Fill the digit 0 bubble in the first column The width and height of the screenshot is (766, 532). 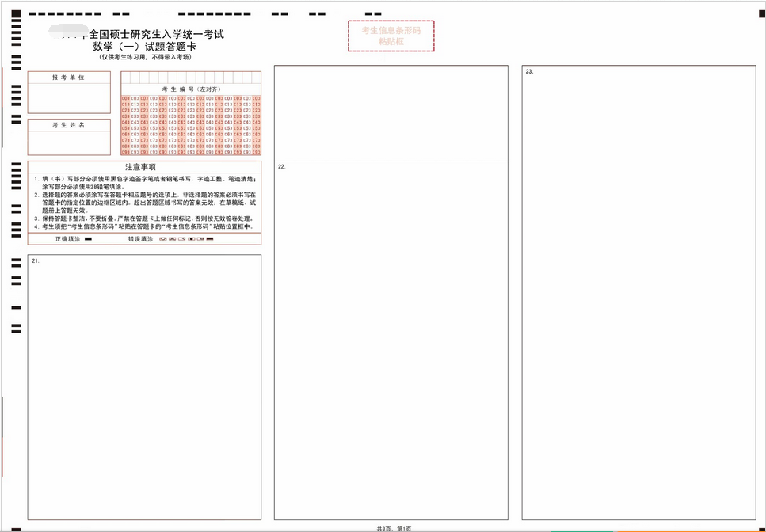click(125, 98)
